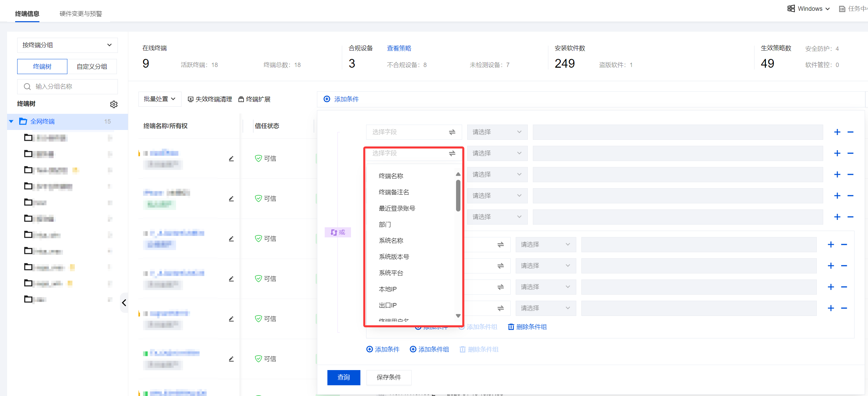This screenshot has height=396, width=868.
Task: Click the plus icon on first condition row
Action: coord(837,132)
